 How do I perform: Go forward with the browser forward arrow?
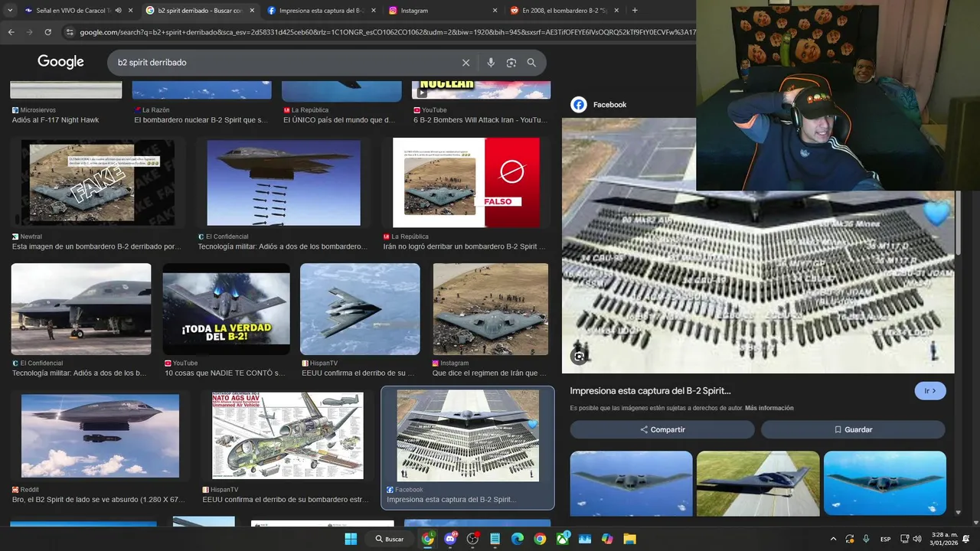coord(29,32)
